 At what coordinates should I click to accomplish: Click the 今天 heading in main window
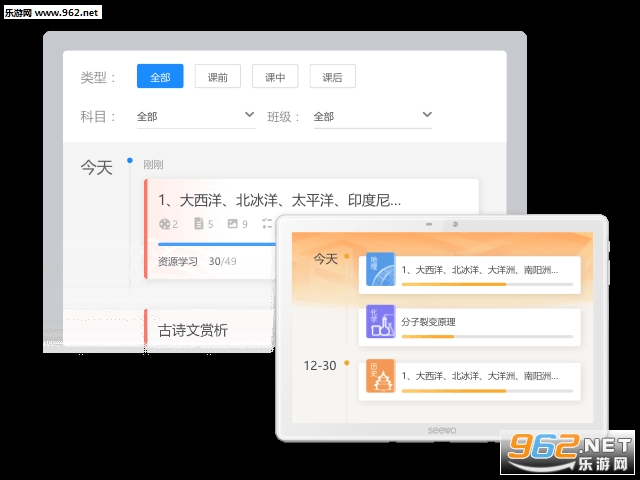coord(96,168)
